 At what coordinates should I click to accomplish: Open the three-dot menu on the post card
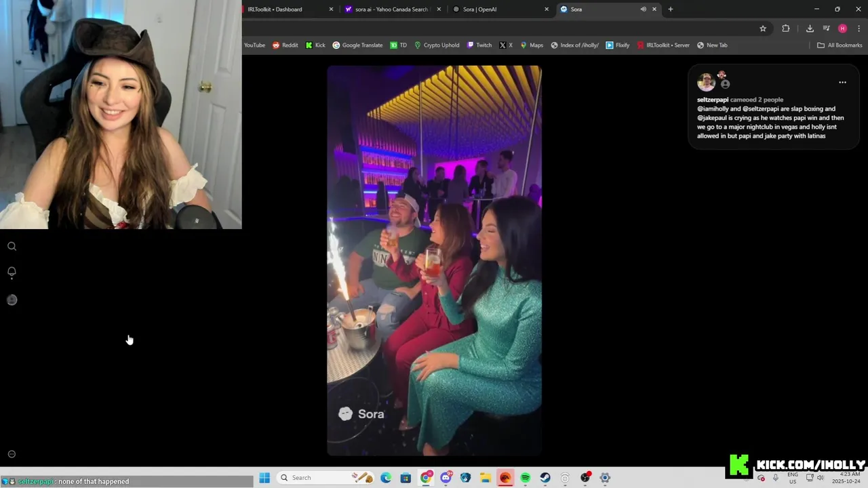click(x=842, y=82)
